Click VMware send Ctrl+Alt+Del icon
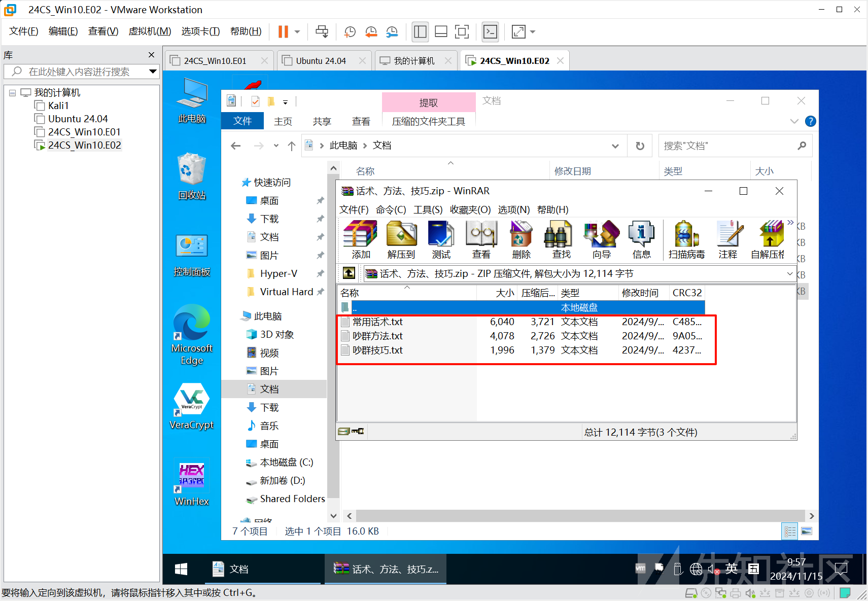This screenshot has height=601, width=868. [322, 31]
